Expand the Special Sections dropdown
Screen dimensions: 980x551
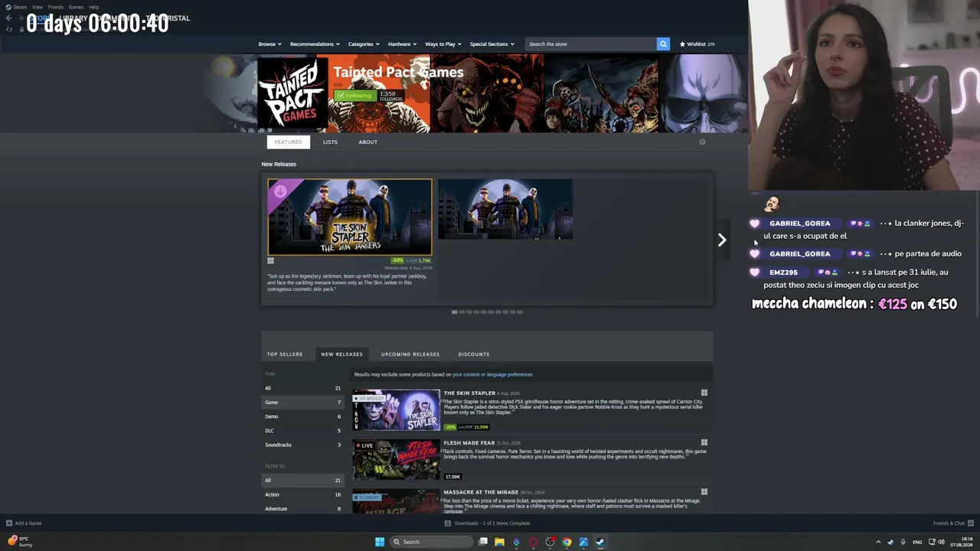click(x=492, y=44)
